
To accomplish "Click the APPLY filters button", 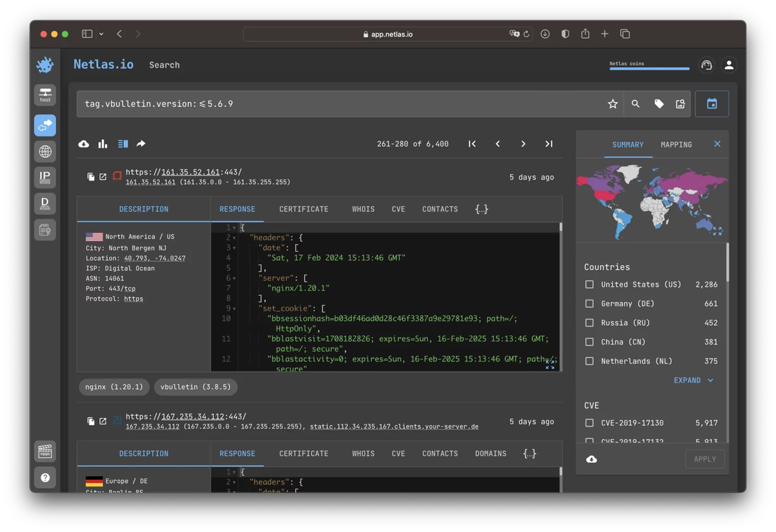I will coord(705,459).
